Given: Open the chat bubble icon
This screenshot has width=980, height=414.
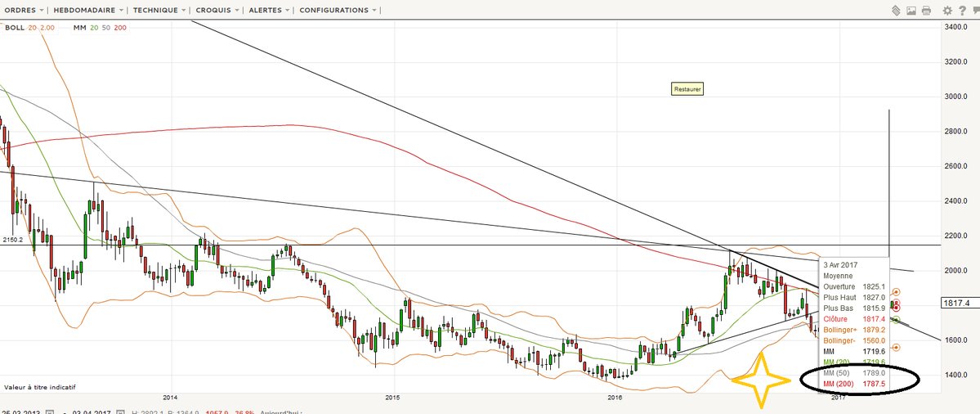Looking at the screenshot, I should point(975,11).
